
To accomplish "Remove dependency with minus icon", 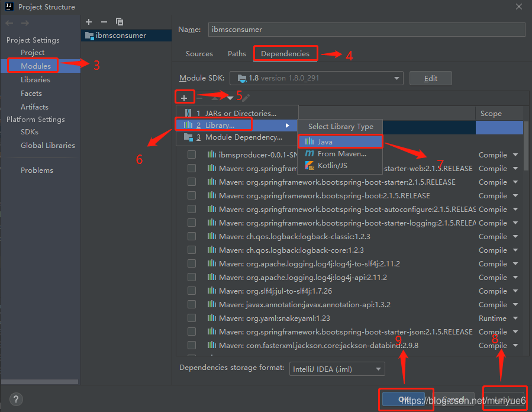I will tap(200, 98).
